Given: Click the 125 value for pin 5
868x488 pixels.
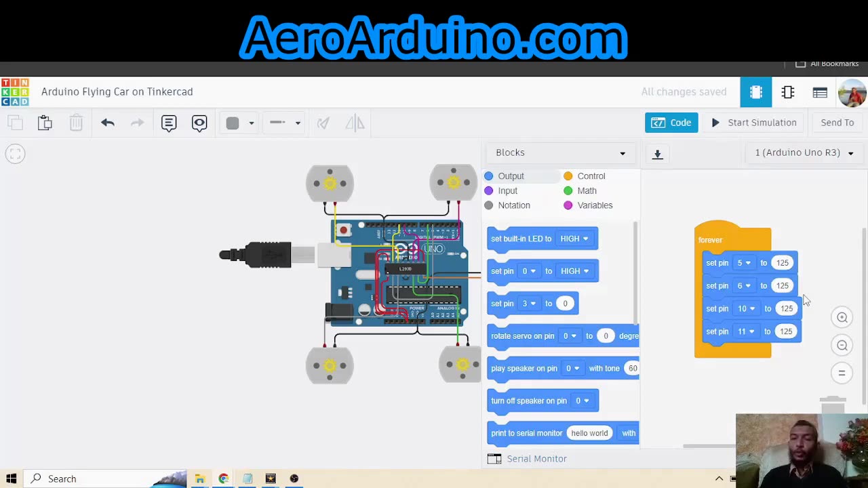Looking at the screenshot, I should coord(783,263).
